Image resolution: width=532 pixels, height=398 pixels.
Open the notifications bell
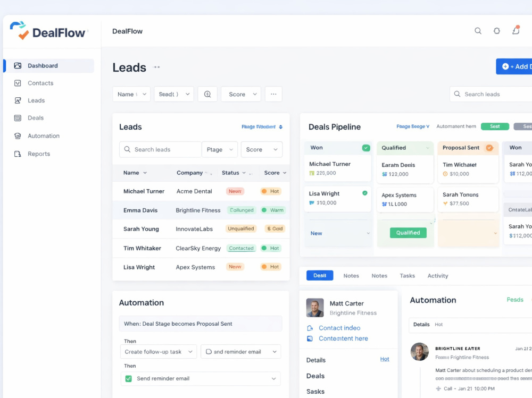click(x=516, y=30)
